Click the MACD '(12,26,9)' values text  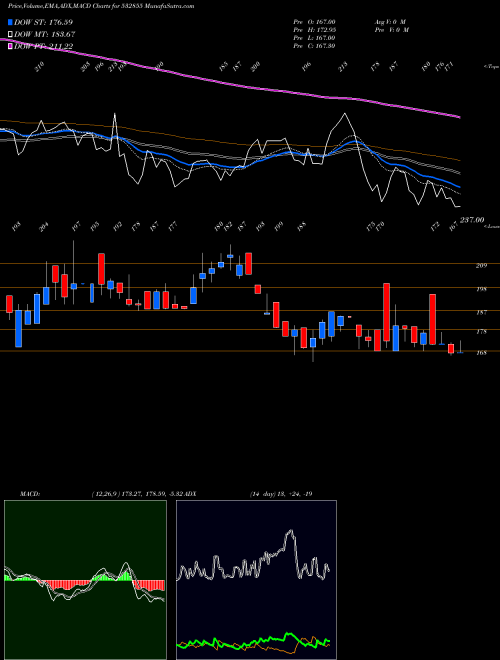(x=139, y=494)
